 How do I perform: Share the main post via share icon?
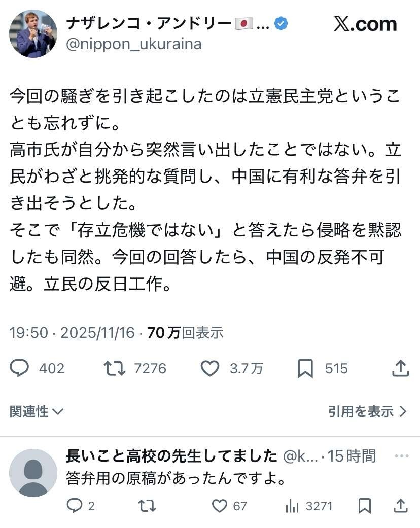click(400, 368)
